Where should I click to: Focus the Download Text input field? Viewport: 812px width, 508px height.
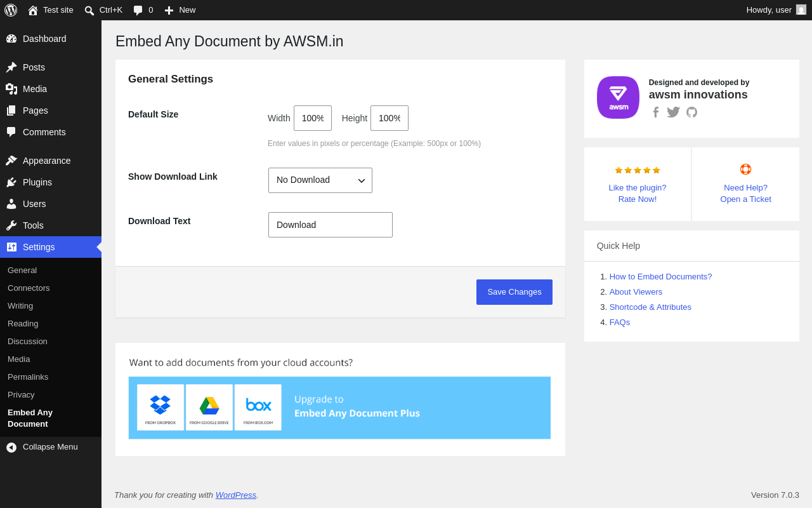[x=331, y=225]
